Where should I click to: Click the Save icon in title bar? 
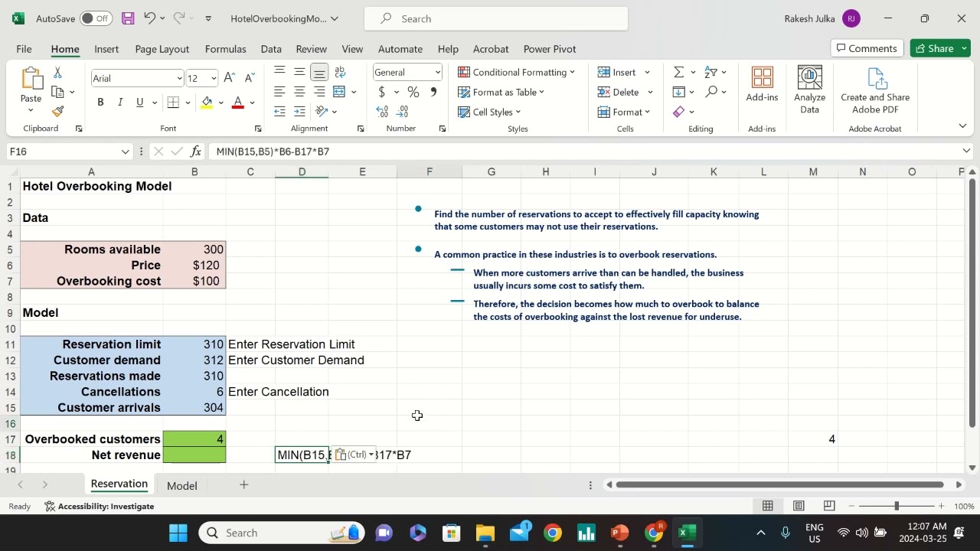click(x=128, y=18)
